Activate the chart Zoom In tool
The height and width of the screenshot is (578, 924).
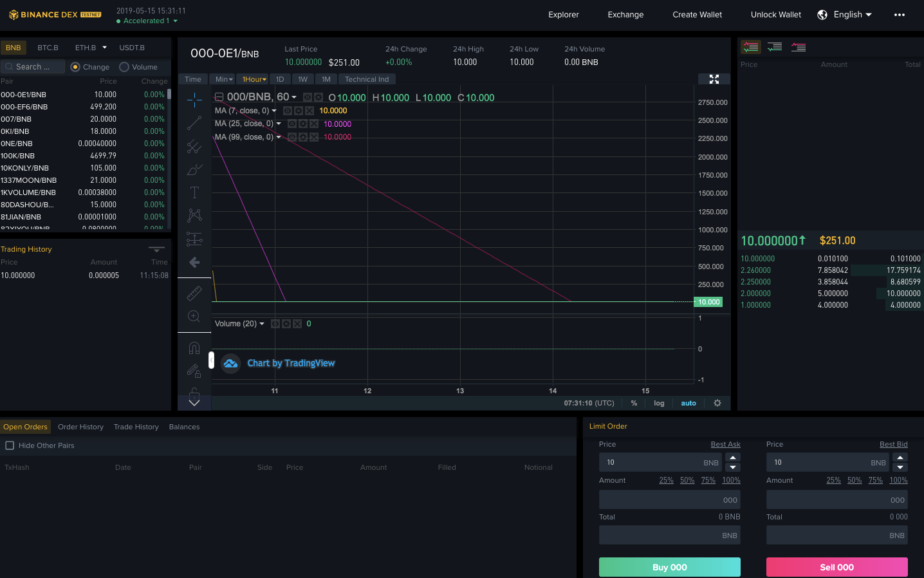pyautogui.click(x=194, y=316)
